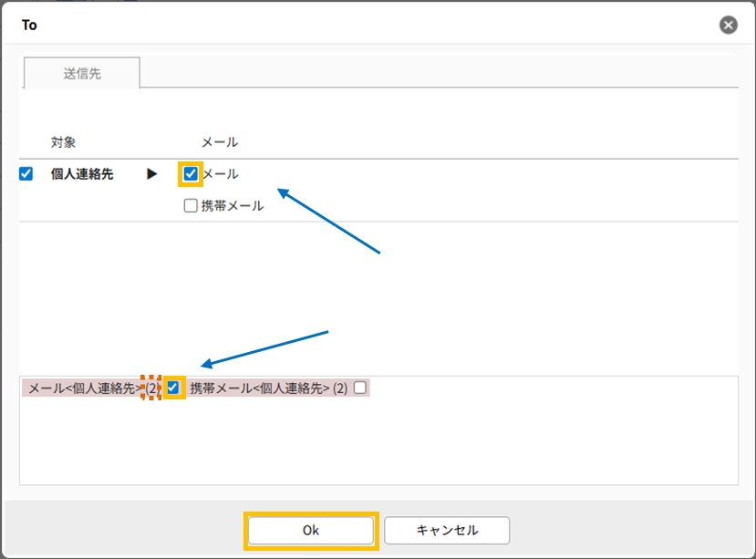This screenshot has height=559, width=756.
Task: Select the 携帯メール<個人連絡先> recipient tag
Action: pos(260,388)
